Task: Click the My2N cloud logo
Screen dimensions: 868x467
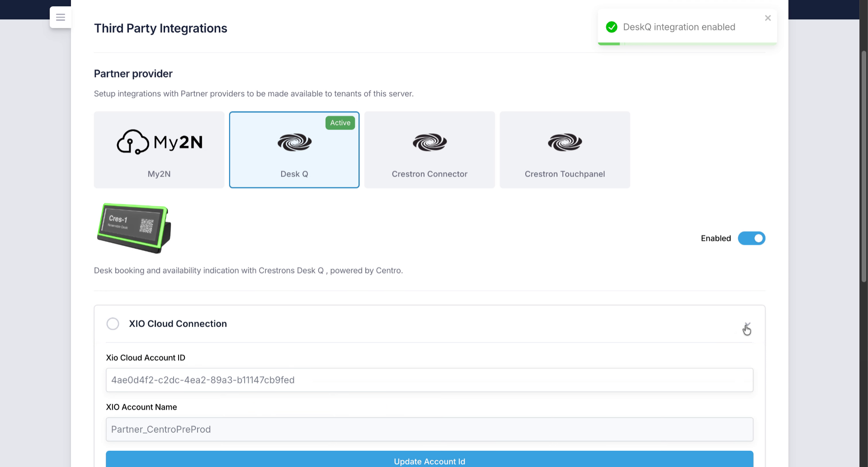Action: coord(133,141)
